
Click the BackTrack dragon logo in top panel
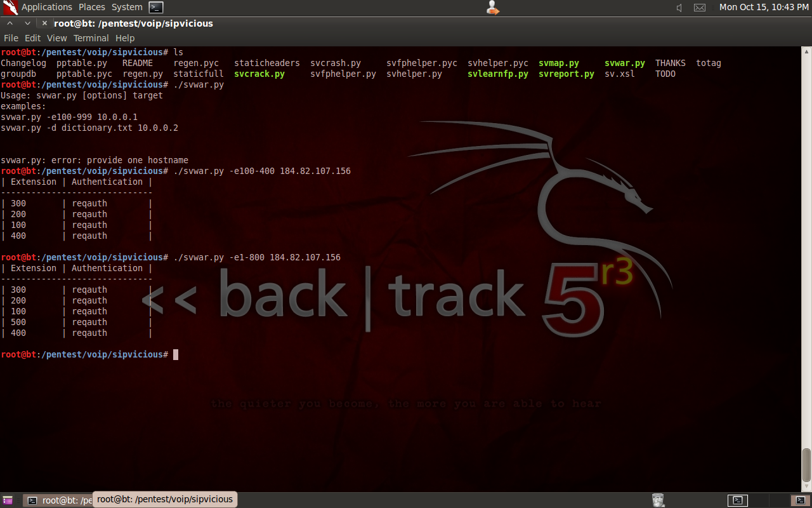tap(10, 8)
